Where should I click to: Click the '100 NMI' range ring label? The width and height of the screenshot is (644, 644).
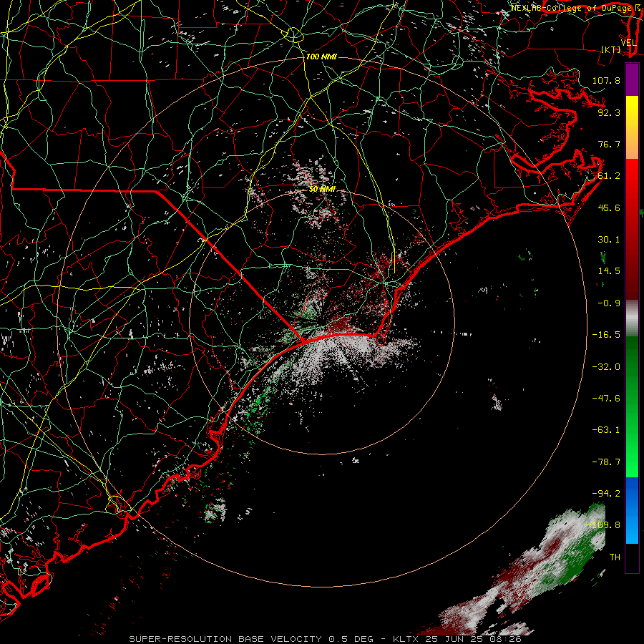[x=321, y=57]
